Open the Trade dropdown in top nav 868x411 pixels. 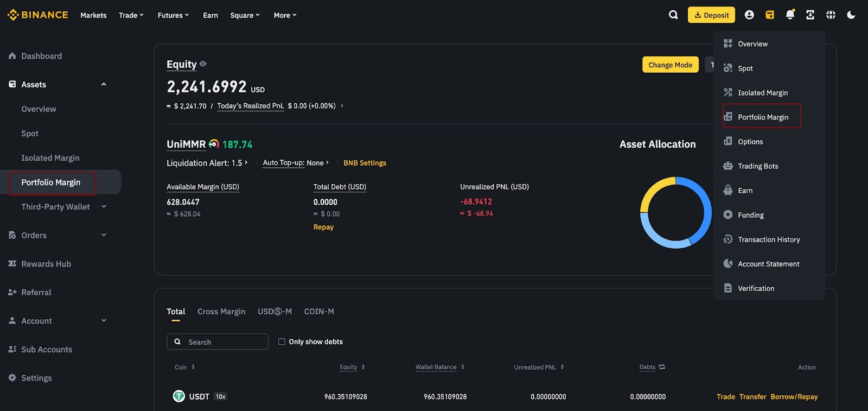(131, 15)
